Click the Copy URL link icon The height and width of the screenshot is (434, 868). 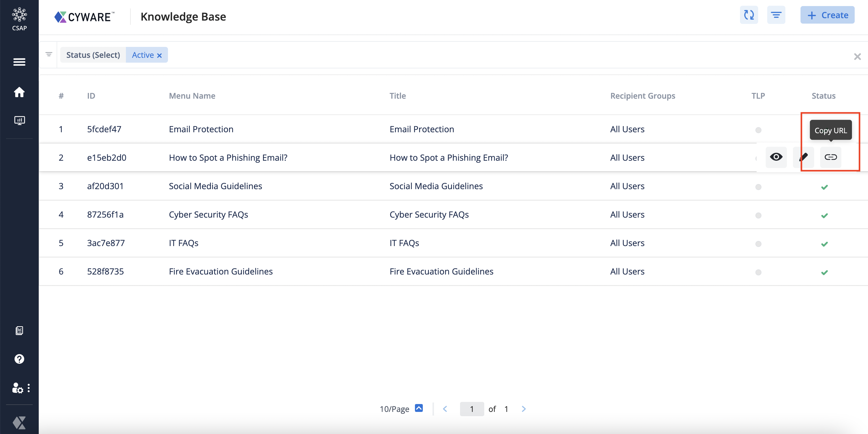(830, 157)
